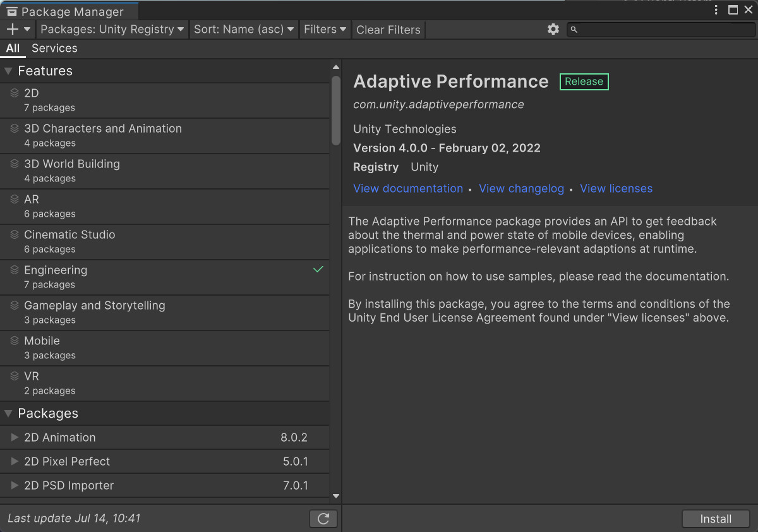
Task: Select the 2D Animation package
Action: pyautogui.click(x=165, y=437)
